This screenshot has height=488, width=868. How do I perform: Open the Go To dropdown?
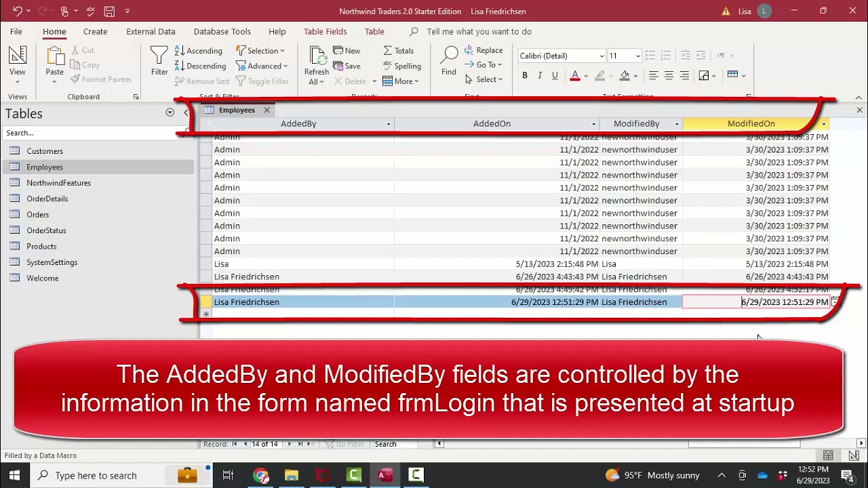(484, 65)
